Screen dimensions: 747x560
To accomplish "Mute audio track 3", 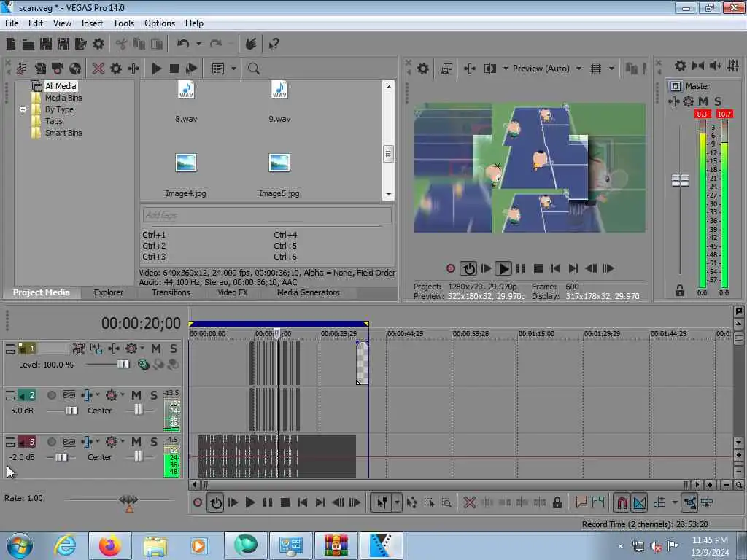I will [136, 442].
